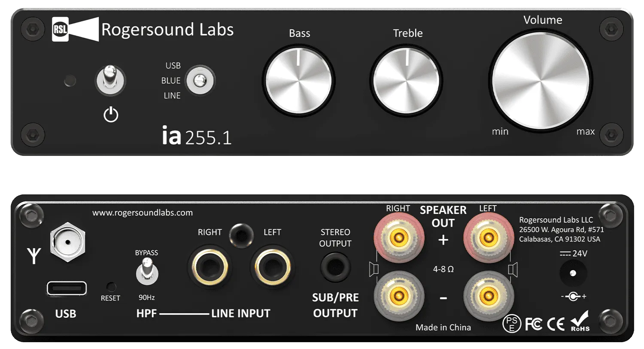
Task: Click the PSE certification mark
Action: click(511, 323)
